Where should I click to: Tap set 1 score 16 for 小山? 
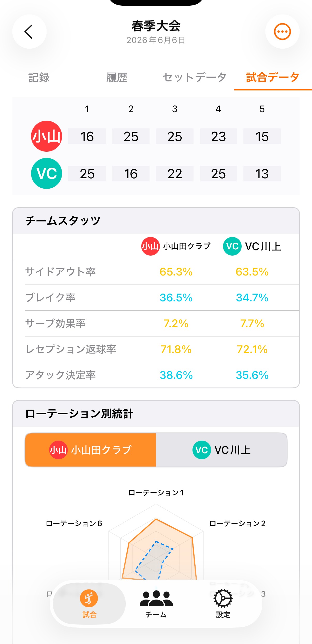87,136
